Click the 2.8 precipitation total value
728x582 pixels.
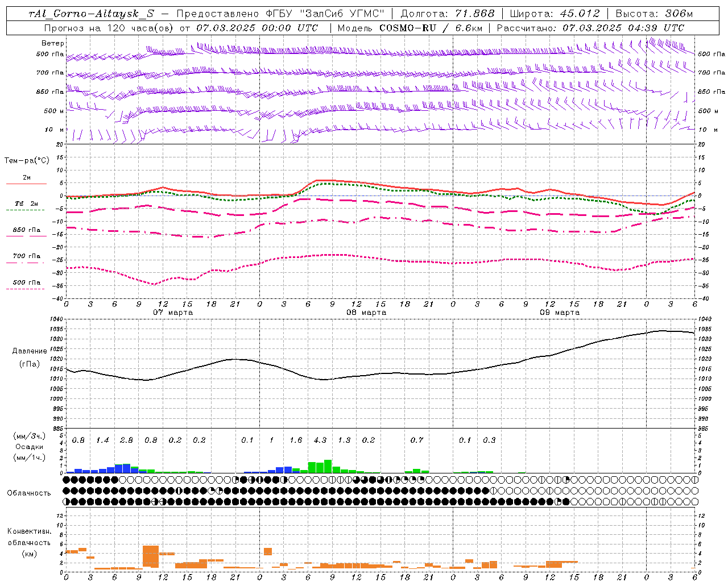click(127, 440)
